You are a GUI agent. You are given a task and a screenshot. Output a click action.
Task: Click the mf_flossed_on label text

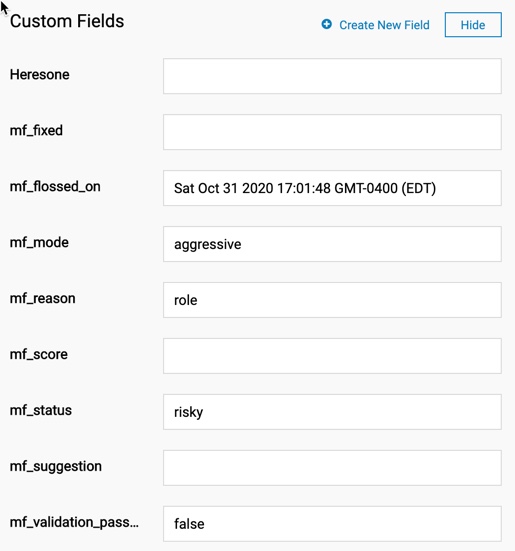coord(55,187)
